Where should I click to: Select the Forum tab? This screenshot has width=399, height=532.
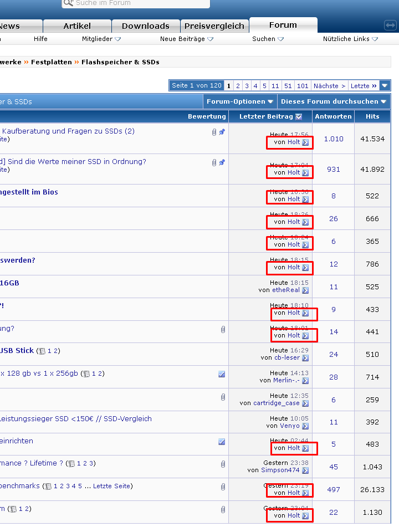point(283,25)
